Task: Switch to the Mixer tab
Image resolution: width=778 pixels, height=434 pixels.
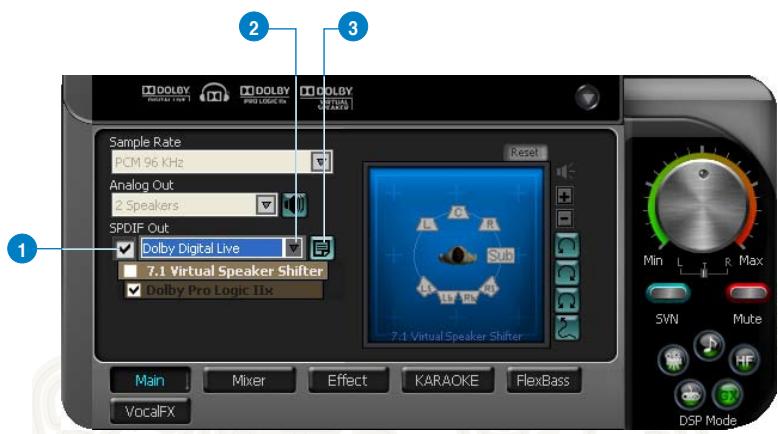Action: [249, 380]
